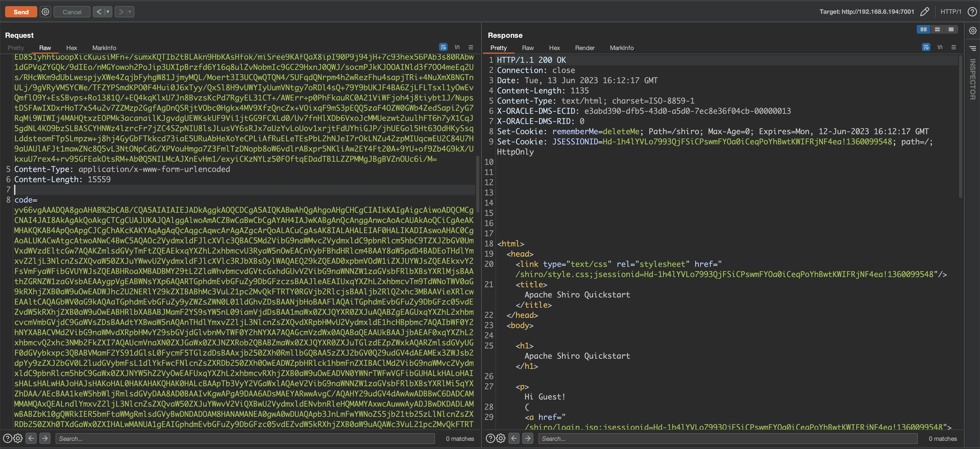Open the help icon beside HTTP/1
Viewport: 980px width, 449px height.
pyautogui.click(x=972, y=12)
